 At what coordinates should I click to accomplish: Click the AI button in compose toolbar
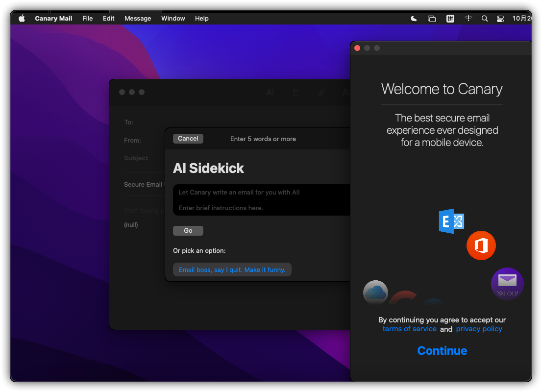pyautogui.click(x=270, y=92)
